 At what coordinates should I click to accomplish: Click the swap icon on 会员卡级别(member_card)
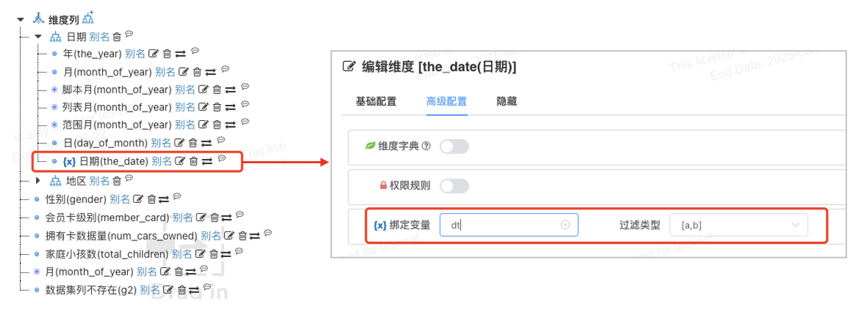coord(227,218)
